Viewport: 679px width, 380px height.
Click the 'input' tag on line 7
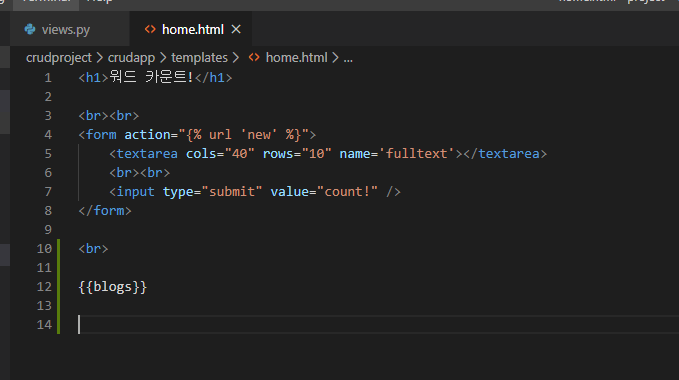point(135,192)
